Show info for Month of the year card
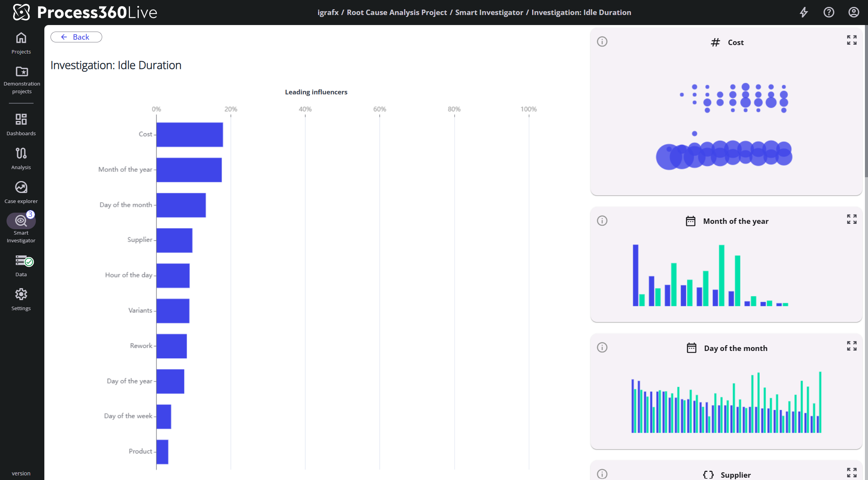The image size is (868, 480). click(x=602, y=221)
